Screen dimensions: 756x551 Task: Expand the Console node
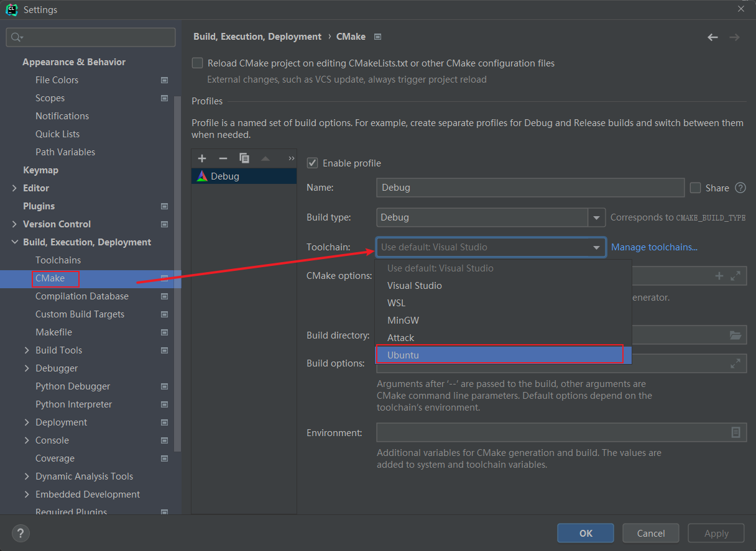click(27, 440)
